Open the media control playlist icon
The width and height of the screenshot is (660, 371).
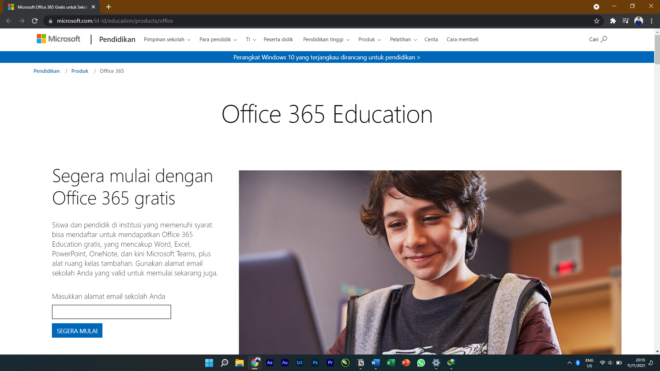626,21
